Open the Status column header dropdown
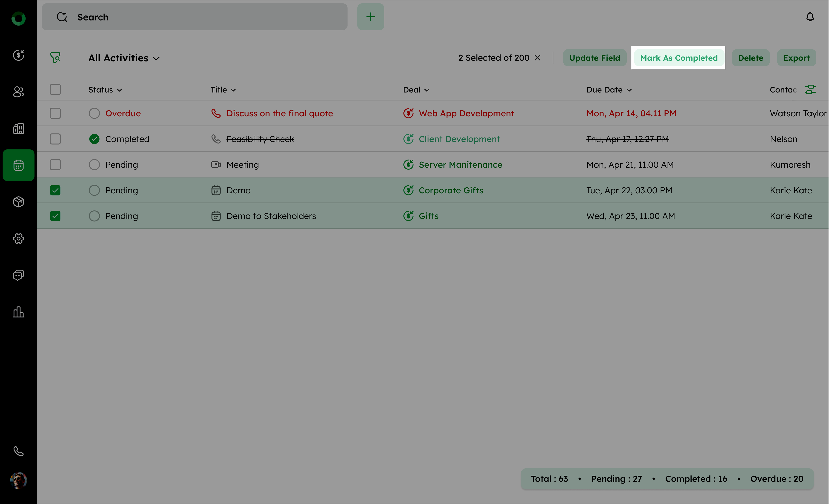 pos(119,90)
